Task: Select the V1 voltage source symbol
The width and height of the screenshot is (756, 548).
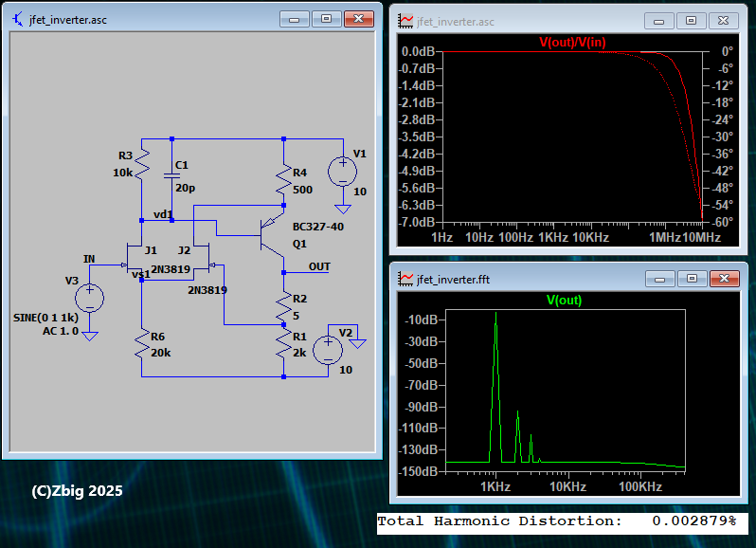Action: click(x=343, y=172)
